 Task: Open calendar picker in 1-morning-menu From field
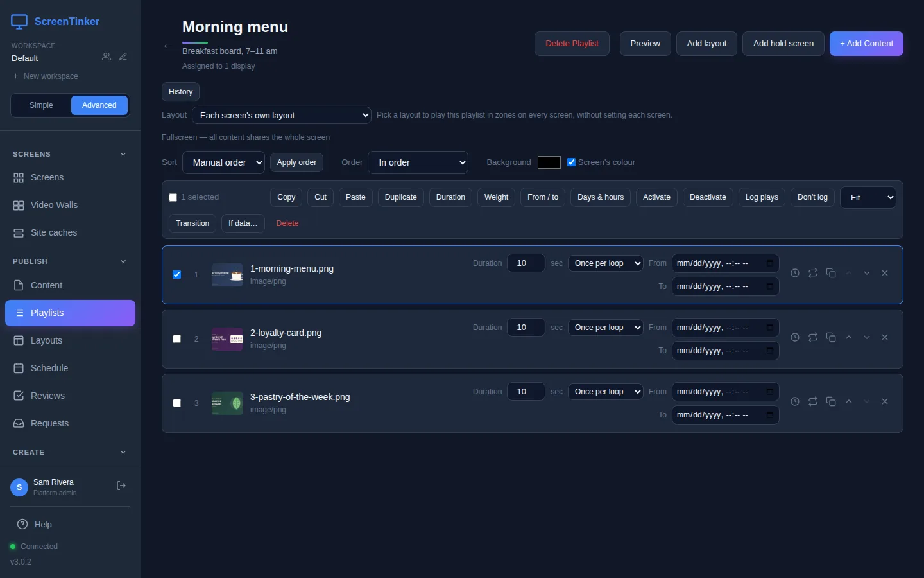coord(769,263)
